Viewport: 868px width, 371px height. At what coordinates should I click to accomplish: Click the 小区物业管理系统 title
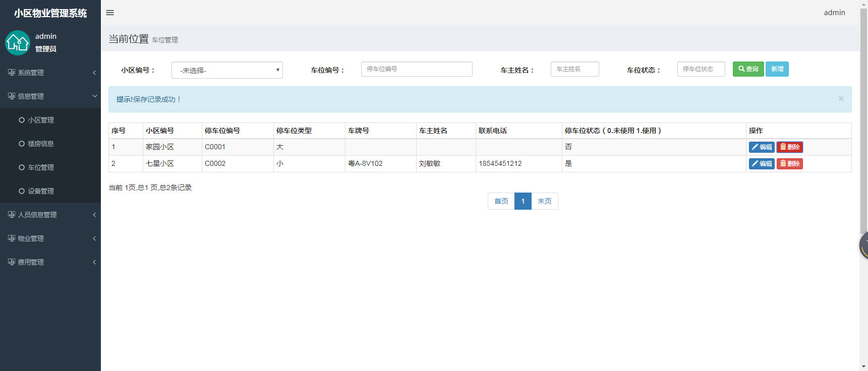coord(50,13)
